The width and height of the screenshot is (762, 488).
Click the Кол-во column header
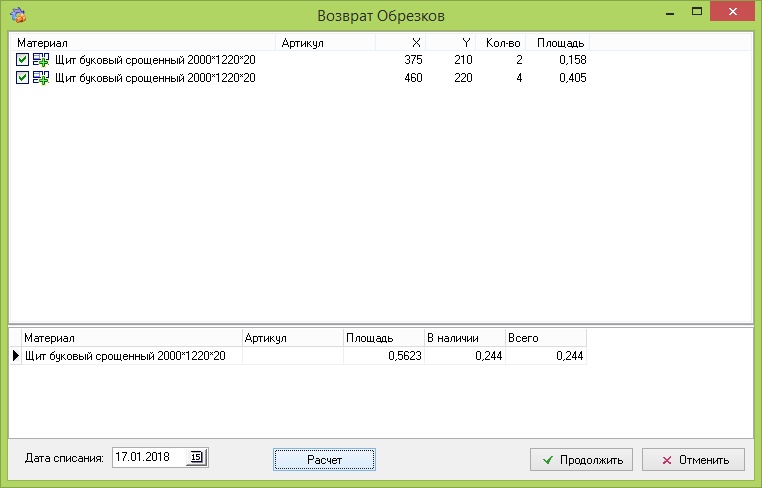click(x=502, y=43)
